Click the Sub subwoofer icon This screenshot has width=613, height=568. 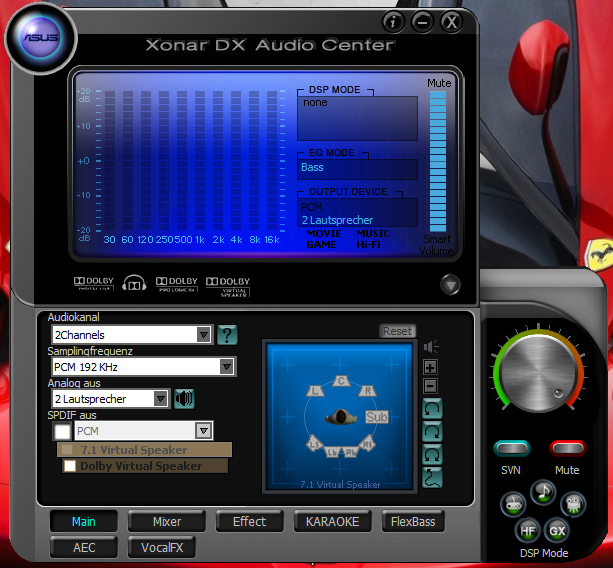coord(376,417)
